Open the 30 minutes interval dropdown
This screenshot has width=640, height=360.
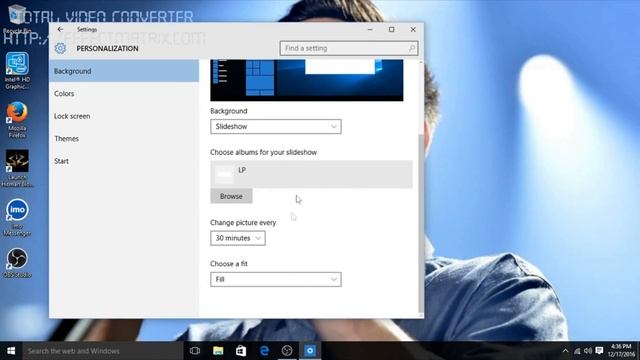coord(238,238)
